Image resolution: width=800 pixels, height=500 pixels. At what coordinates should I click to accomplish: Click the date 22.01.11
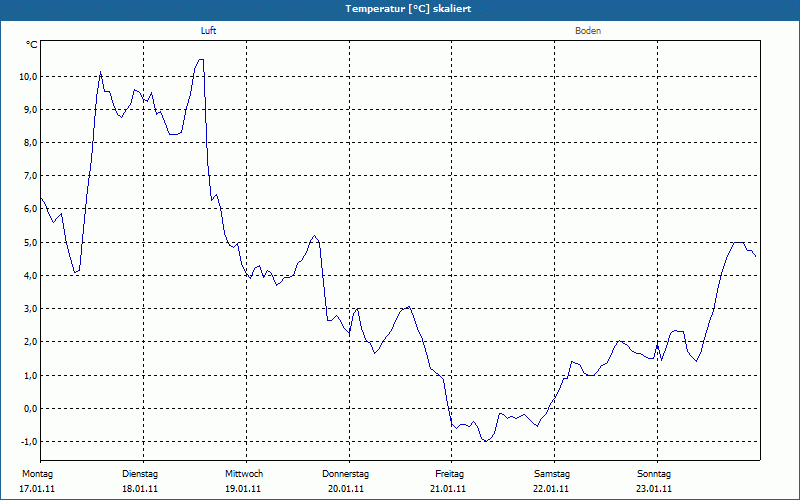tap(551, 489)
